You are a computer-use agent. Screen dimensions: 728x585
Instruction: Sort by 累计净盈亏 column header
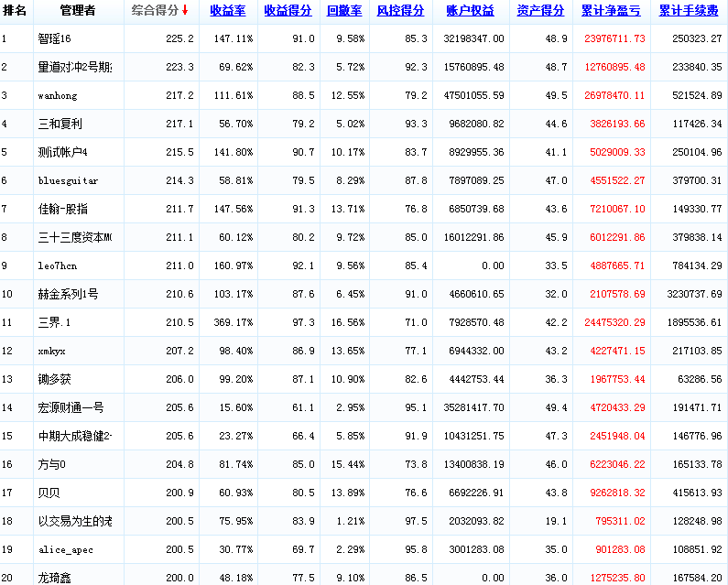click(x=613, y=11)
